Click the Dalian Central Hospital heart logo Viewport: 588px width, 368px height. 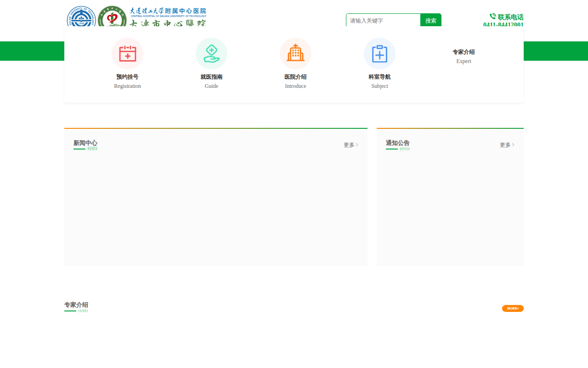coord(112,17)
